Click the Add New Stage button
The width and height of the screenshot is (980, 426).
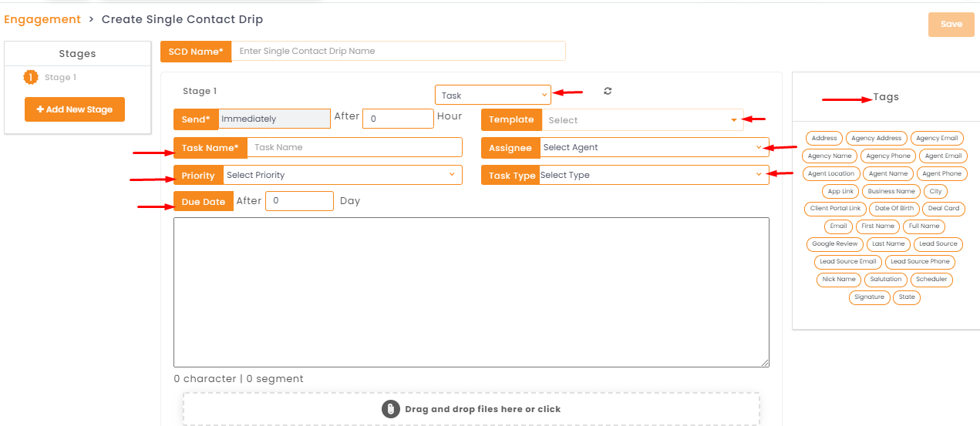point(75,109)
